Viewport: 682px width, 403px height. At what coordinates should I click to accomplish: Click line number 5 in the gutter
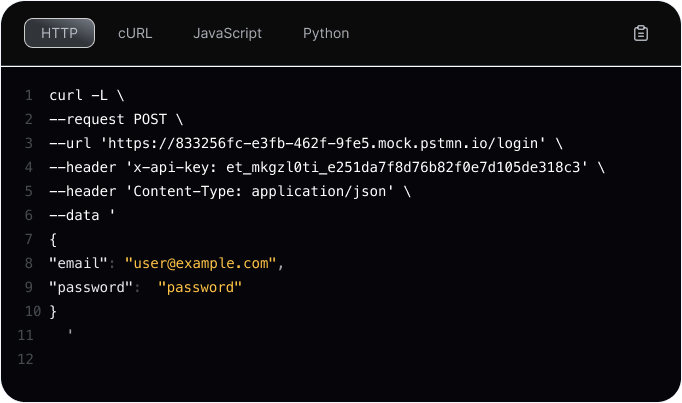click(29, 192)
